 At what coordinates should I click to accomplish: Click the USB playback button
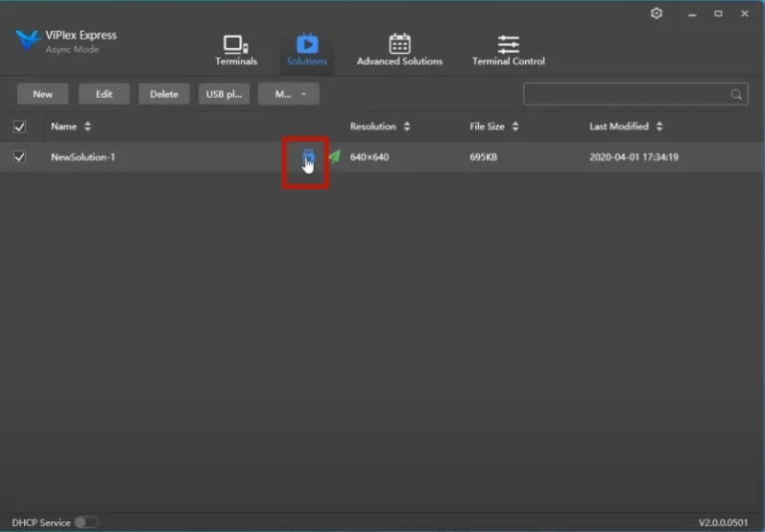(x=224, y=94)
